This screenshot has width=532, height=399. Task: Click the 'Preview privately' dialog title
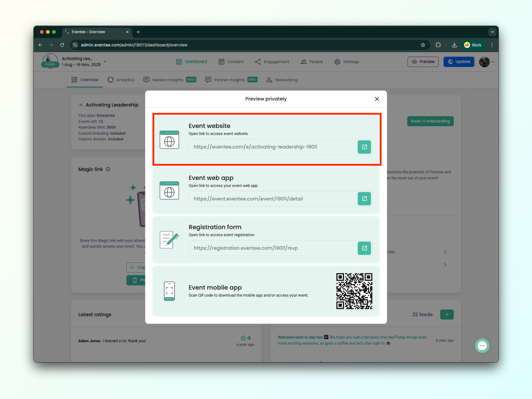266,99
